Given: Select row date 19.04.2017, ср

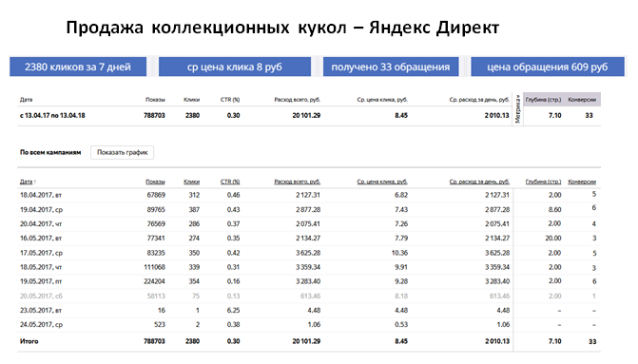Looking at the screenshot, I should tap(41, 210).
